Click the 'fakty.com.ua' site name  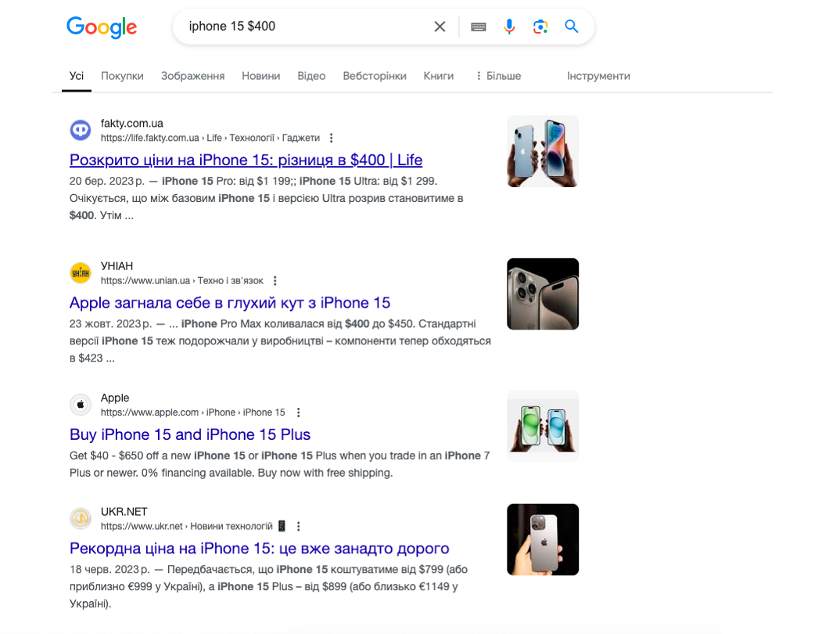[131, 123]
